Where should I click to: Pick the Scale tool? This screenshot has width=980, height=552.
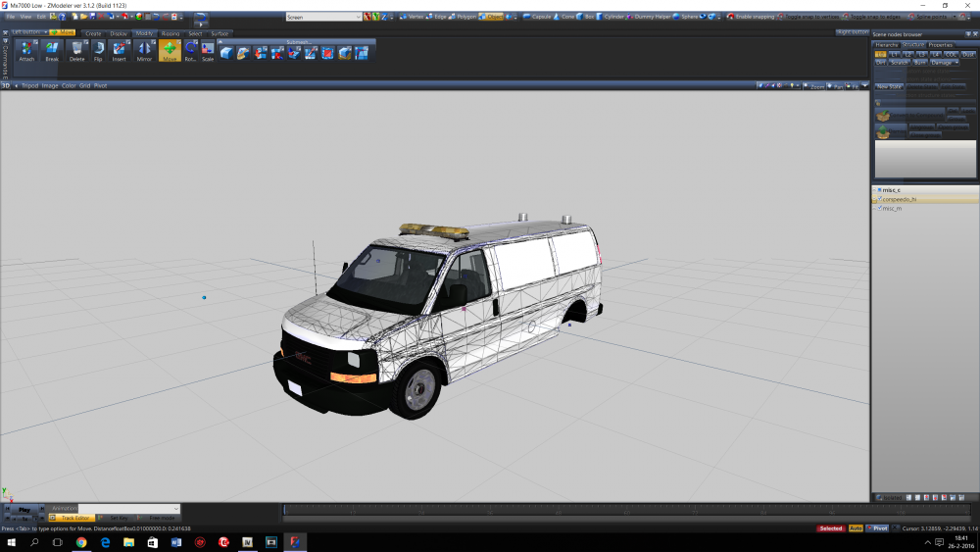208,51
